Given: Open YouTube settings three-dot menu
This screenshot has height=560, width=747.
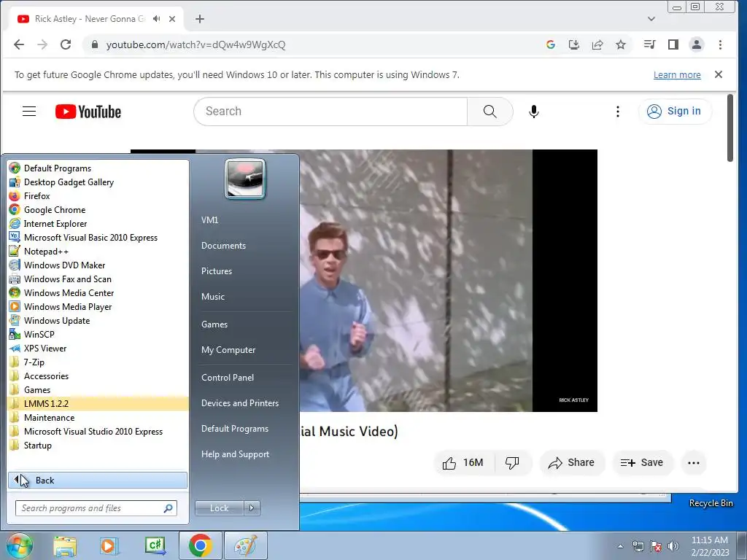Looking at the screenshot, I should 617,112.
